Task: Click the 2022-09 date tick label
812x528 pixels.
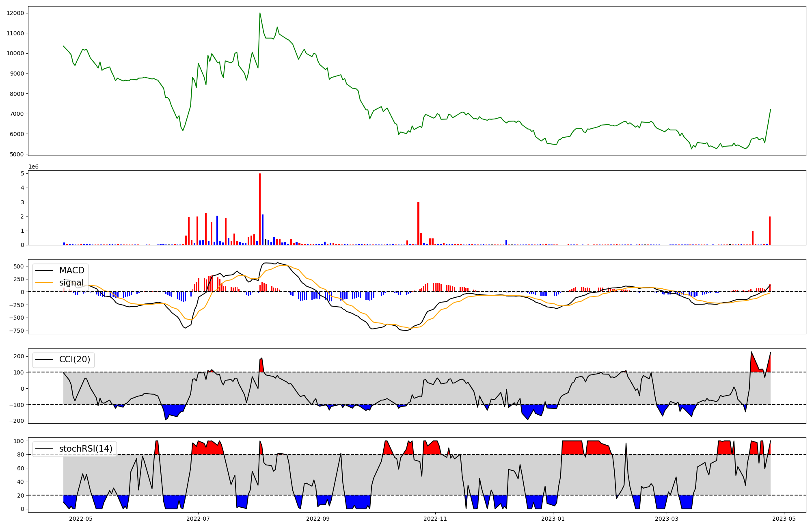Action: (x=317, y=519)
